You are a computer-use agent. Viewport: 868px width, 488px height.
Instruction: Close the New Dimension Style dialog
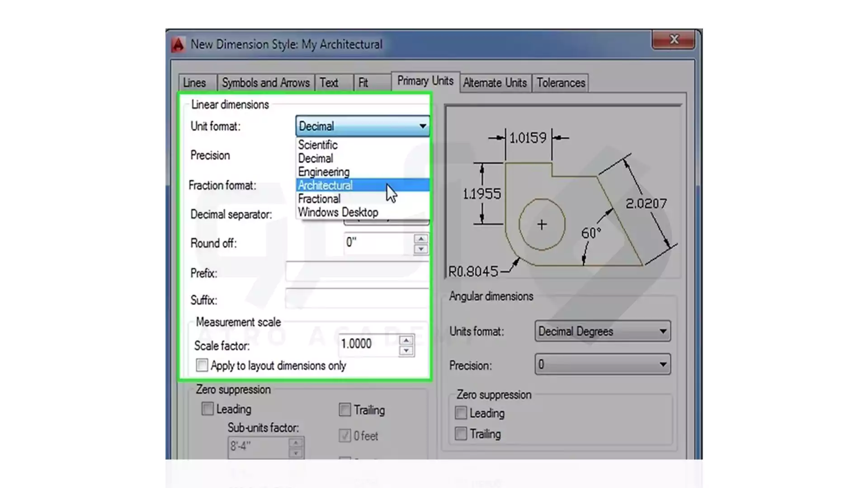click(x=673, y=40)
